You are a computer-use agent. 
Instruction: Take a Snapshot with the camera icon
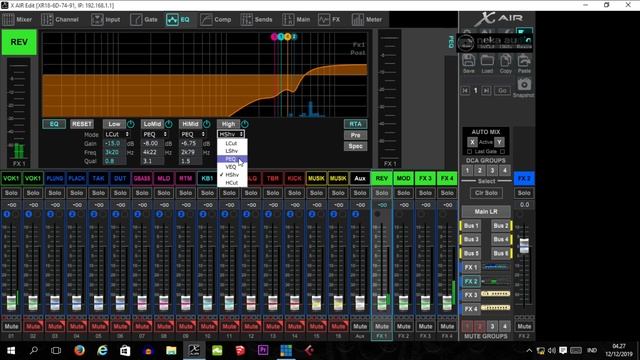[x=524, y=84]
